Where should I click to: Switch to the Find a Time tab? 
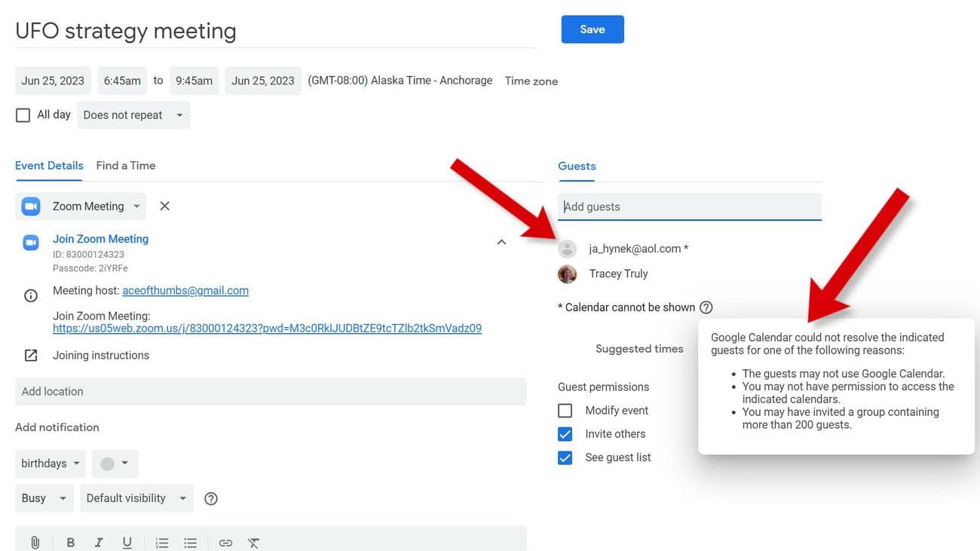tap(125, 166)
